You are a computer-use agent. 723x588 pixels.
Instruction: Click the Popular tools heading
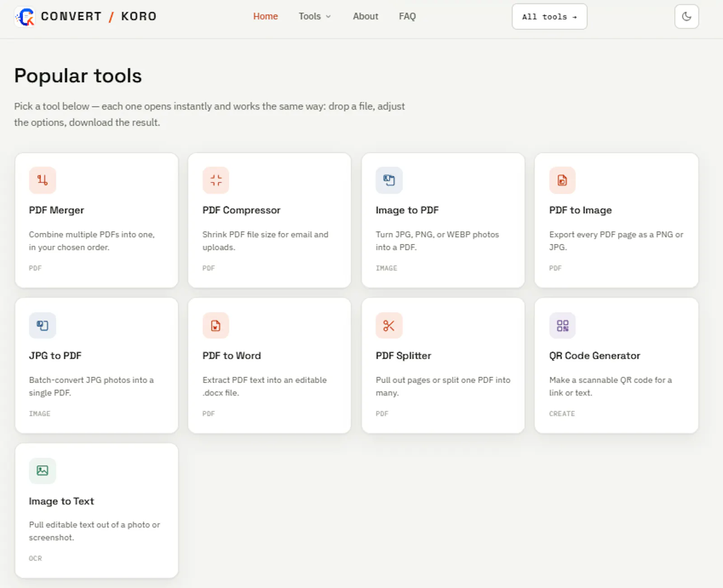[x=78, y=75]
